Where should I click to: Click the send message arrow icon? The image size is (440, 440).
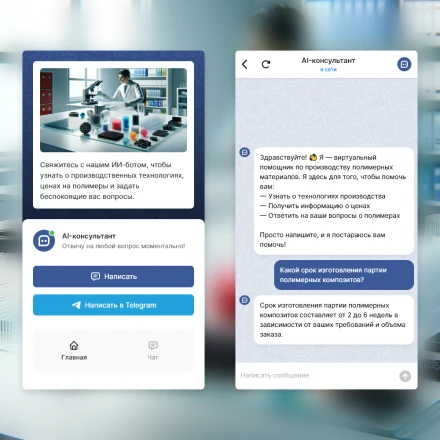[x=405, y=376]
